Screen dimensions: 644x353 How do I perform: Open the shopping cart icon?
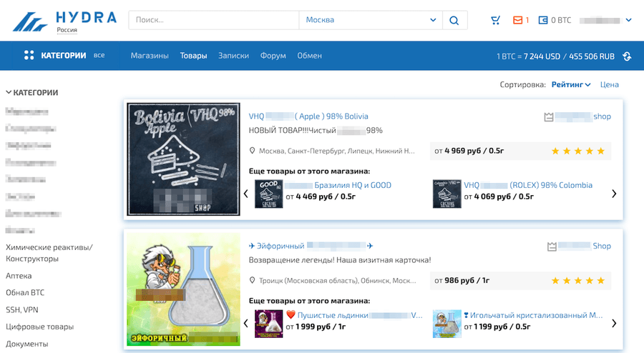(x=495, y=20)
